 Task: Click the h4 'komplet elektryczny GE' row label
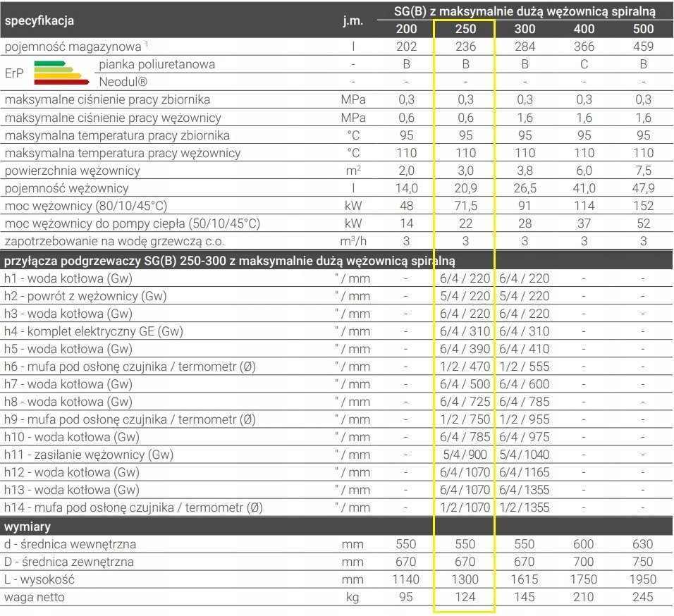[x=94, y=331]
